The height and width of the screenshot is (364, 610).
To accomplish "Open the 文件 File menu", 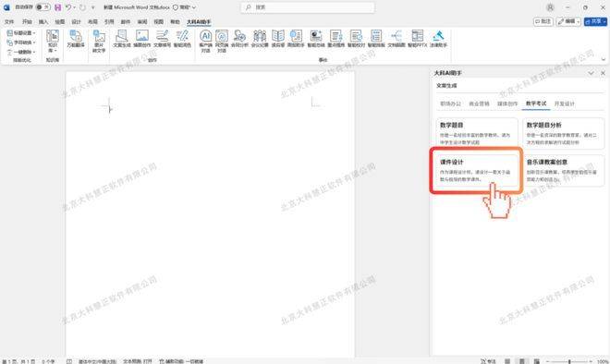I will coord(9,22).
